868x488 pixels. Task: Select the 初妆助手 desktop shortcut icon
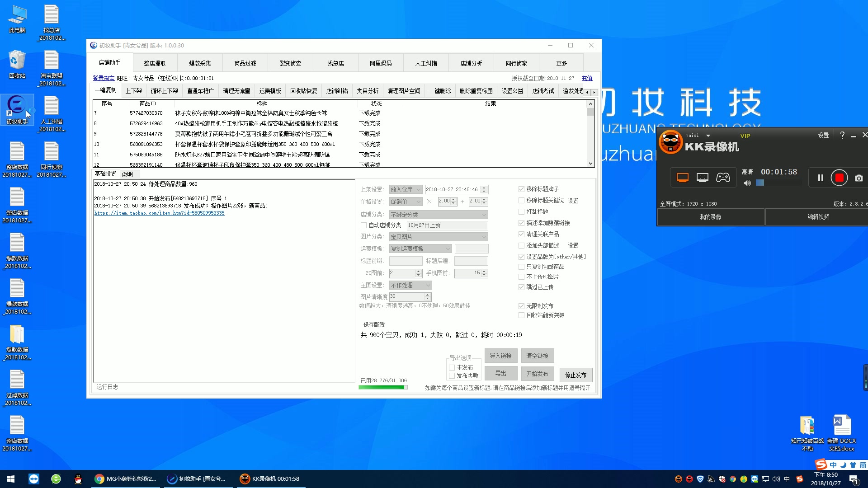pos(17,110)
